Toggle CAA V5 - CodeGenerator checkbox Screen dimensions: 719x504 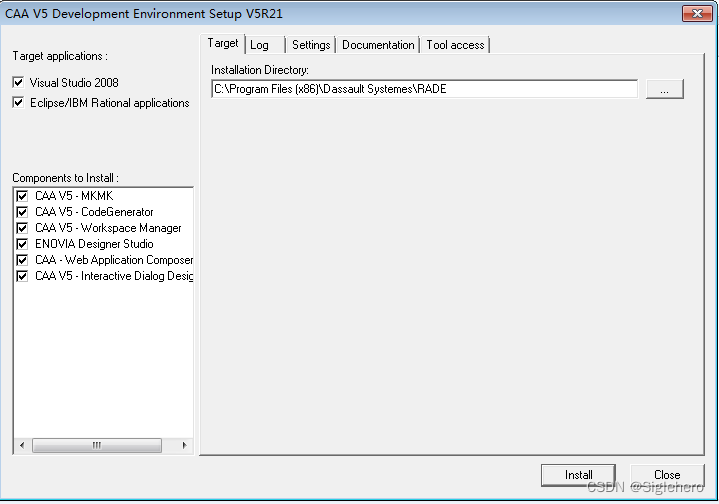click(22, 212)
